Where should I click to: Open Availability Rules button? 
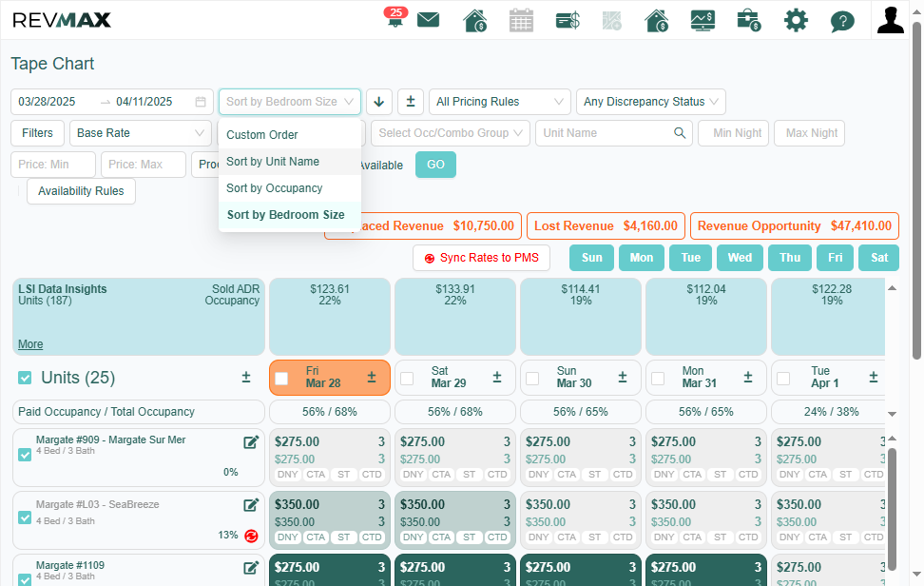[x=81, y=191]
